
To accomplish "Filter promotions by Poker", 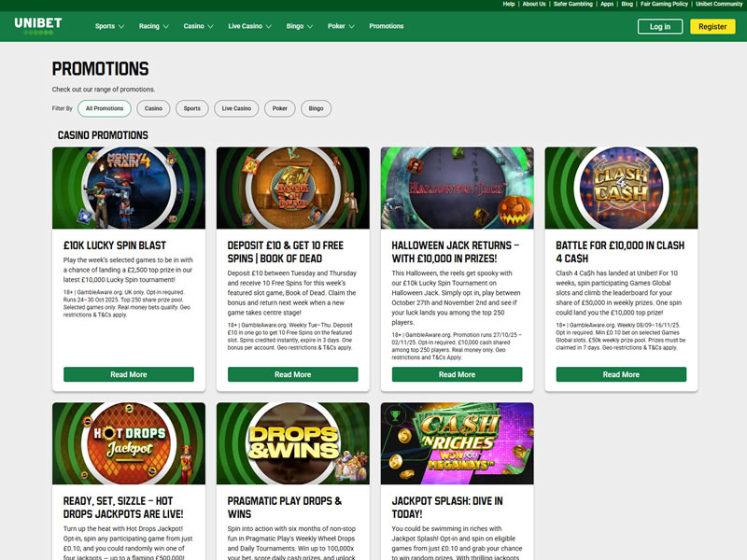I will [x=279, y=108].
